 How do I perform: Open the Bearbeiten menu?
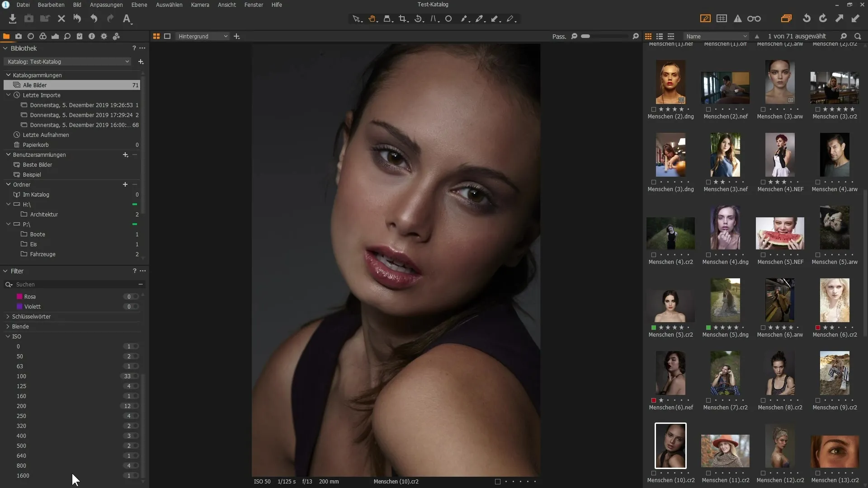pos(51,5)
